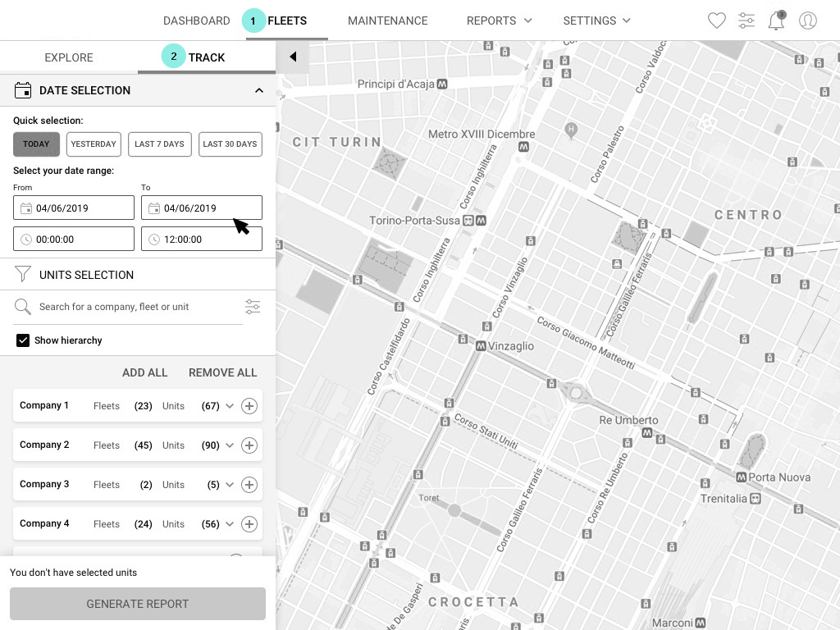
Task: Click the Trenitalia train station marker
Action: click(x=756, y=499)
